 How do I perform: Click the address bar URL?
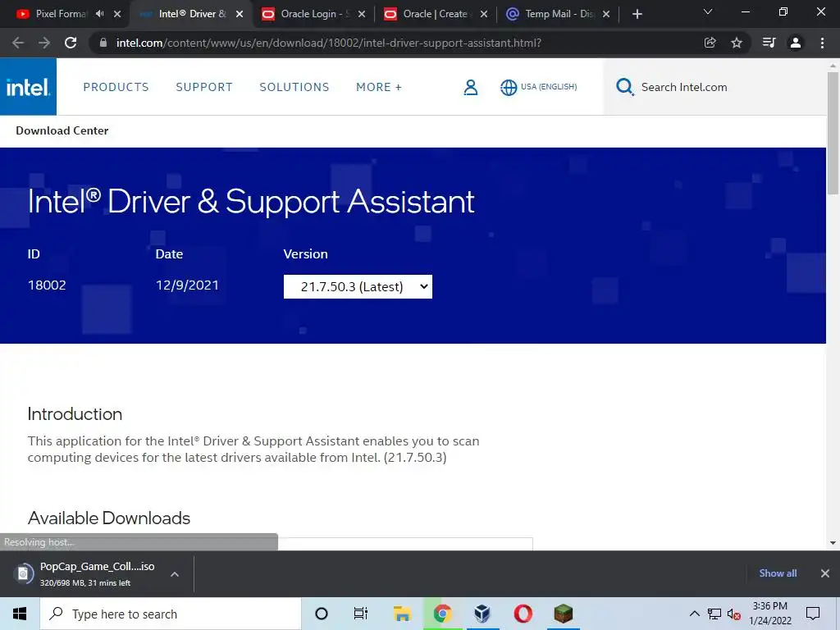click(328, 43)
